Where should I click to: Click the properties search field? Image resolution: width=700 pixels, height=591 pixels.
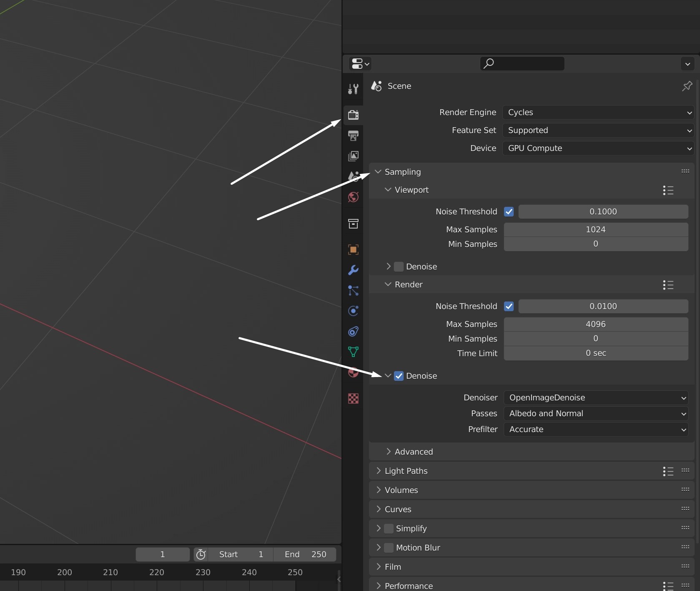522,63
